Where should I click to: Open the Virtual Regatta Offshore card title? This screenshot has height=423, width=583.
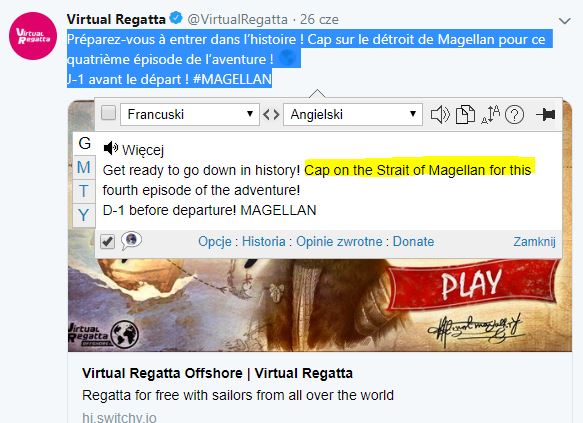click(x=218, y=373)
